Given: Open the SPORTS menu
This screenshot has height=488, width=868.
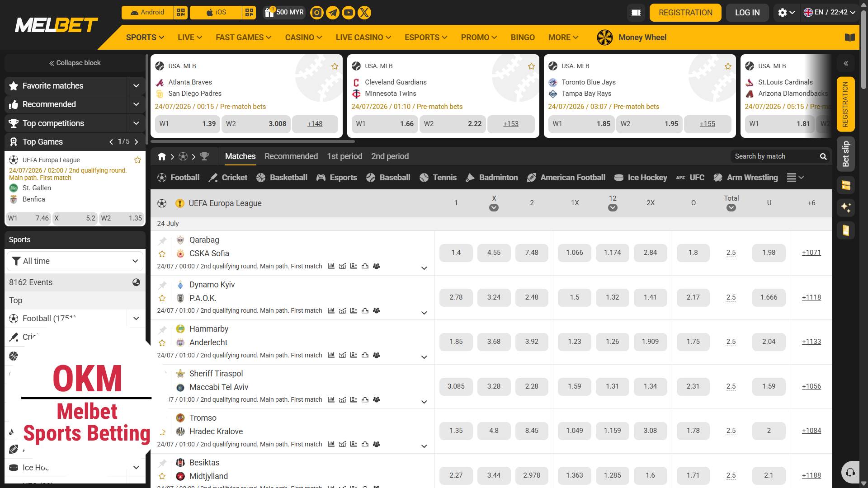Looking at the screenshot, I should tap(145, 38).
